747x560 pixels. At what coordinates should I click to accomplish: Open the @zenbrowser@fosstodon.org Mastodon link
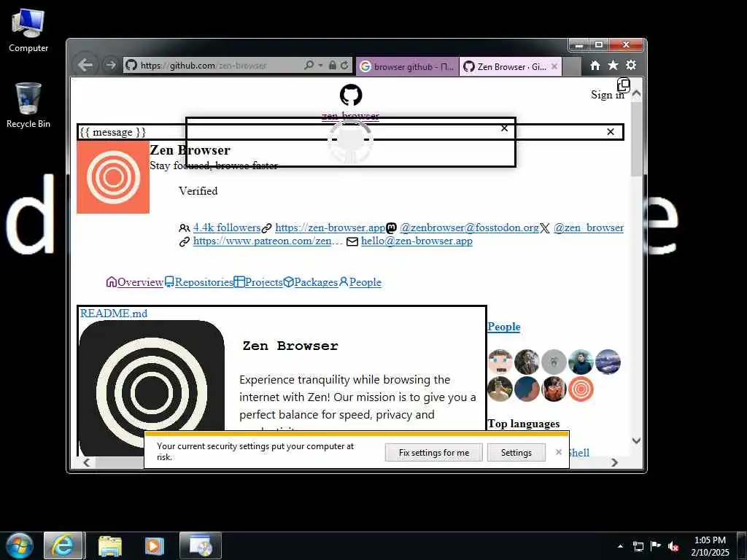469,227
